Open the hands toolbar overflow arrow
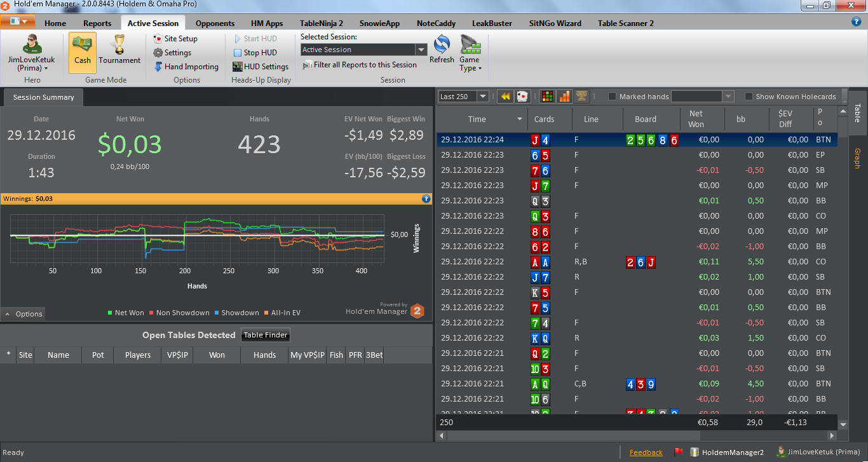 [x=844, y=97]
